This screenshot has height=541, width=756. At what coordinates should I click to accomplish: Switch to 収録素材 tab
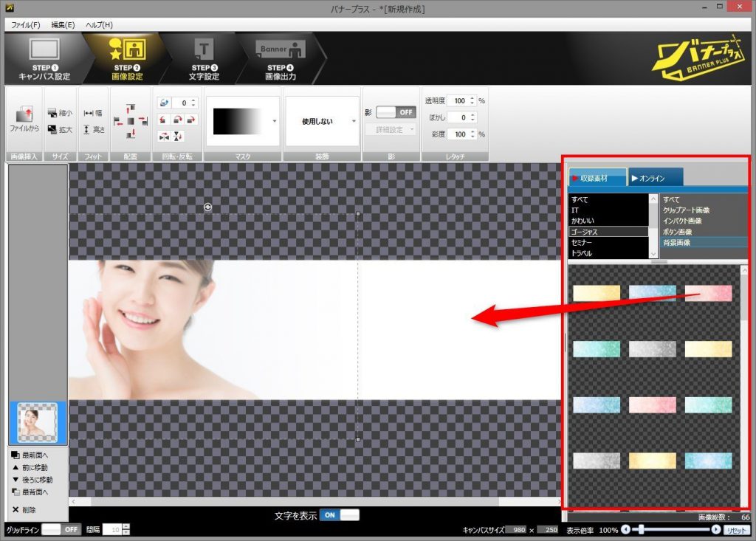[x=597, y=178]
